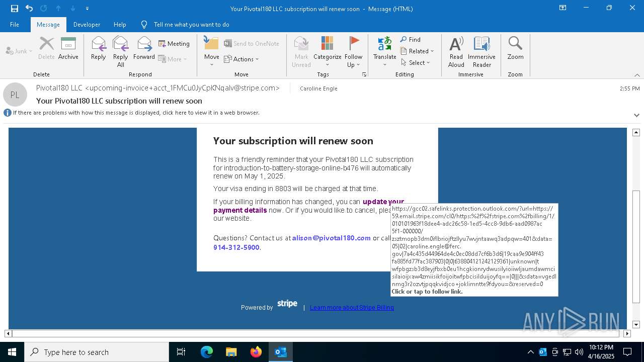Image resolution: width=644 pixels, height=362 pixels.
Task: Click the horizontal scrollbar left arrow
Action: 8,333
